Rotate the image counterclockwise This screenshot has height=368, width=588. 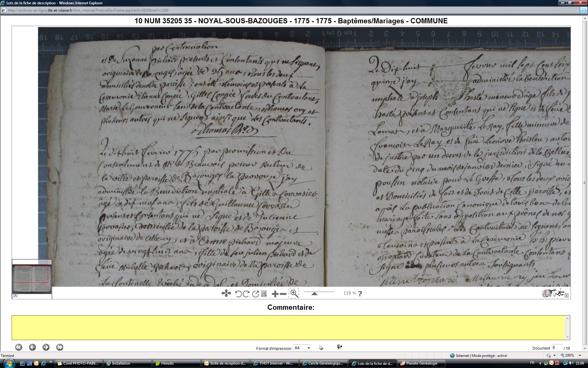point(238,294)
